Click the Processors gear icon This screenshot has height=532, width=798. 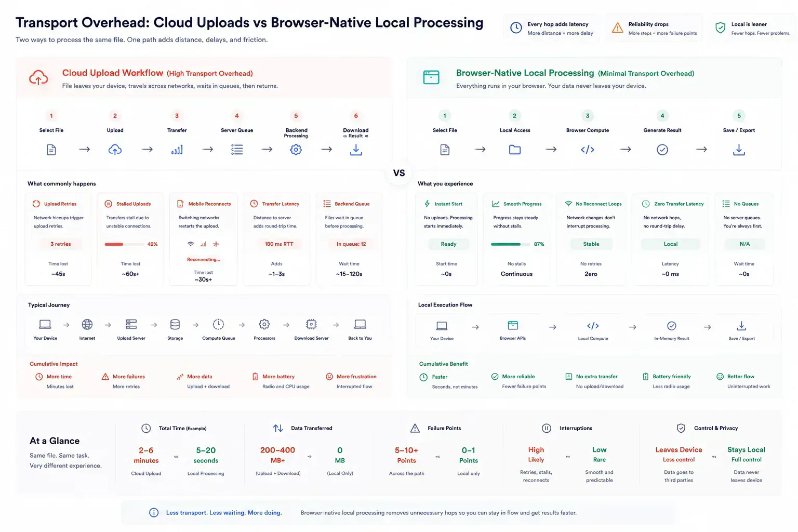pos(264,324)
